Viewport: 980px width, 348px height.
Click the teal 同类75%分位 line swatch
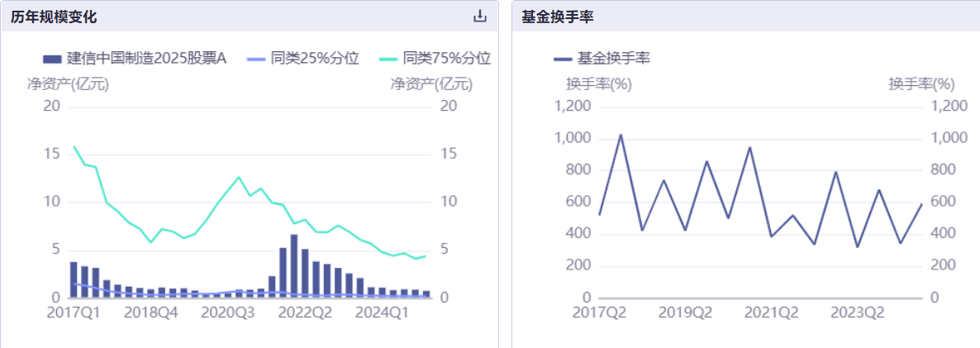(x=388, y=60)
